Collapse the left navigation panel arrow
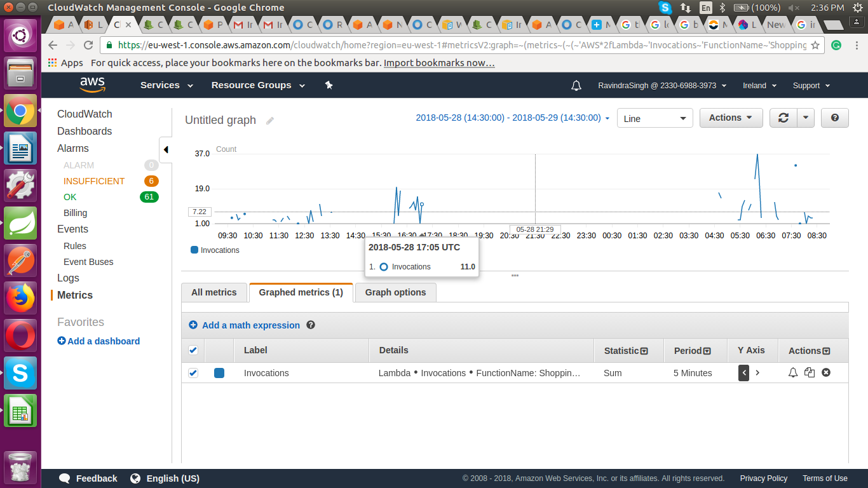Screen dimensions: 868x488 (x=165, y=150)
